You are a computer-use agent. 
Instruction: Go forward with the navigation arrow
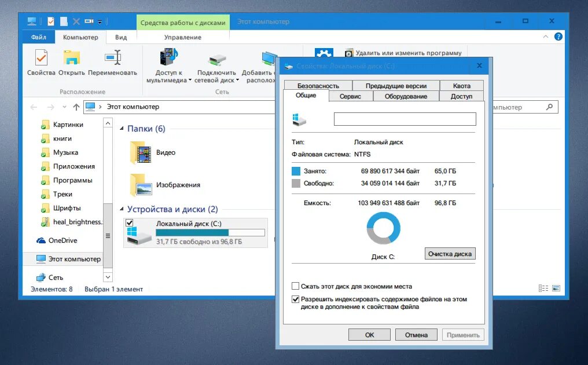coord(50,107)
